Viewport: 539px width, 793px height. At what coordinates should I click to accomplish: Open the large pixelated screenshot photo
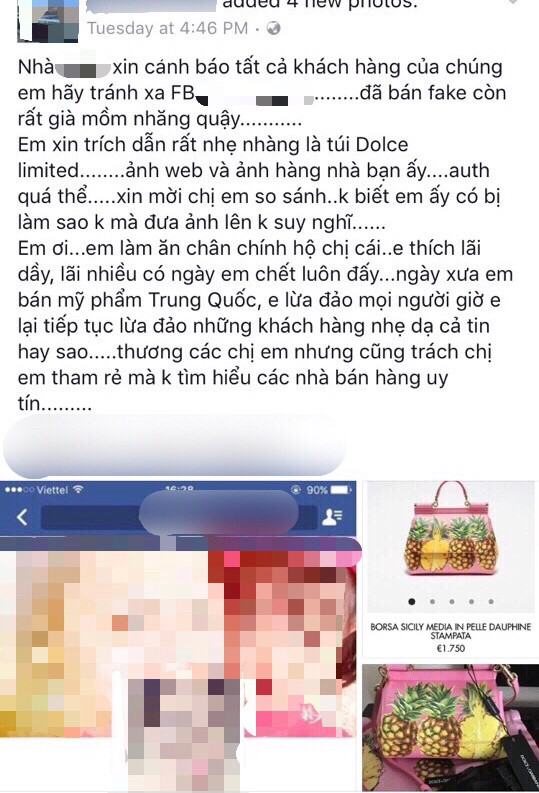pos(178,636)
